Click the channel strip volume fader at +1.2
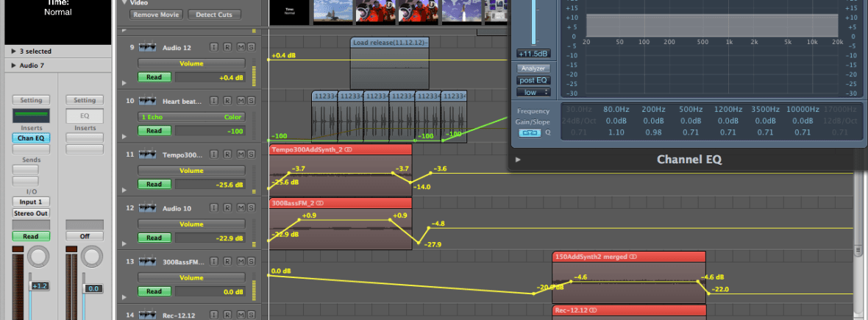This screenshot has height=320, width=868. [38, 285]
